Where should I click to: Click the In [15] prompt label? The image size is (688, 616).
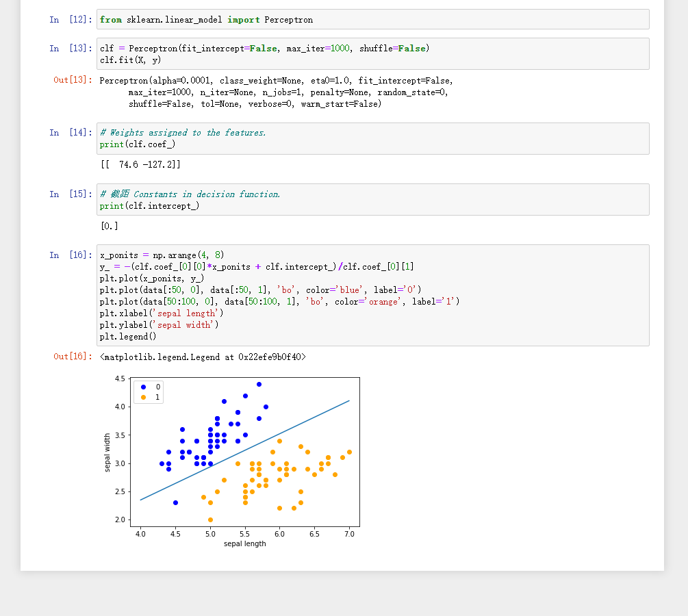click(71, 194)
